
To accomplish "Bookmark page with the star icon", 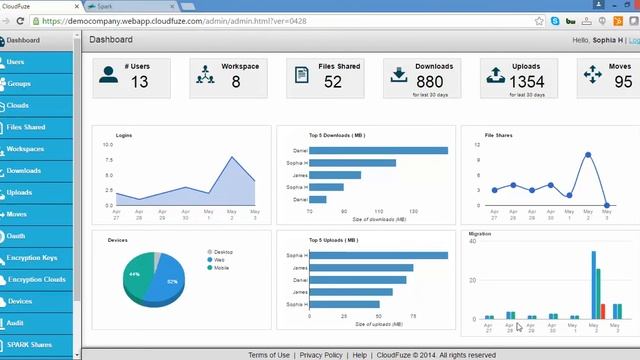I will click(x=539, y=21).
